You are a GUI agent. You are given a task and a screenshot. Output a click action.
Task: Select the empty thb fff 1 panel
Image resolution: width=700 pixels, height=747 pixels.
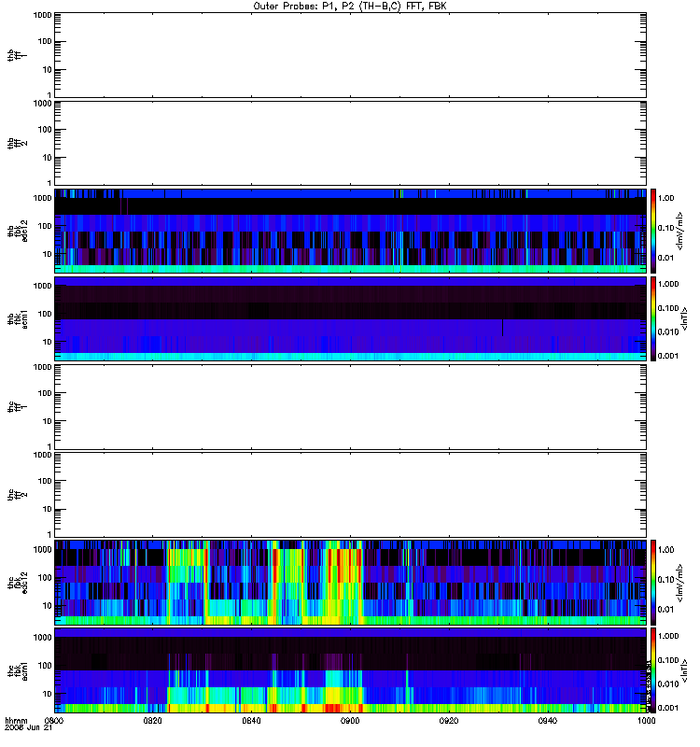(x=350, y=54)
